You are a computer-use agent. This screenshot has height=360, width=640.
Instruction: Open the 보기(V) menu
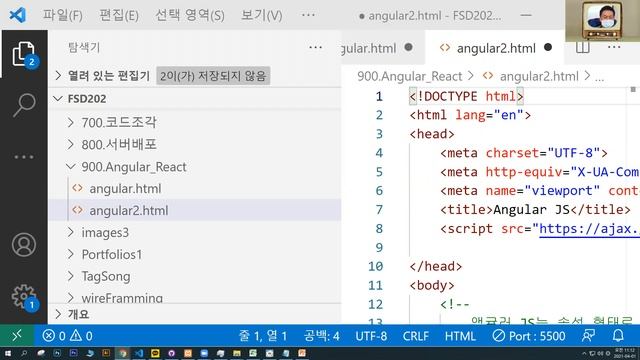[262, 16]
